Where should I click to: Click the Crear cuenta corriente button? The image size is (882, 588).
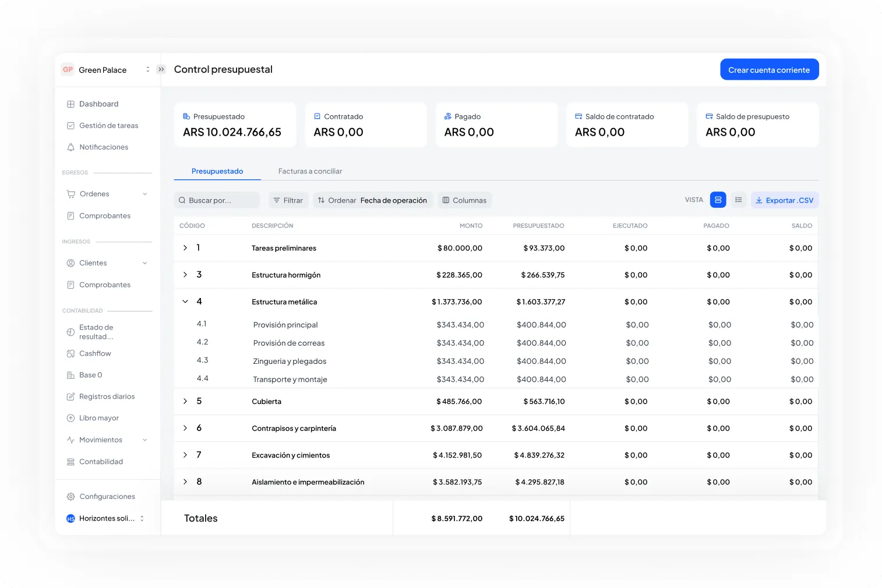click(x=769, y=69)
